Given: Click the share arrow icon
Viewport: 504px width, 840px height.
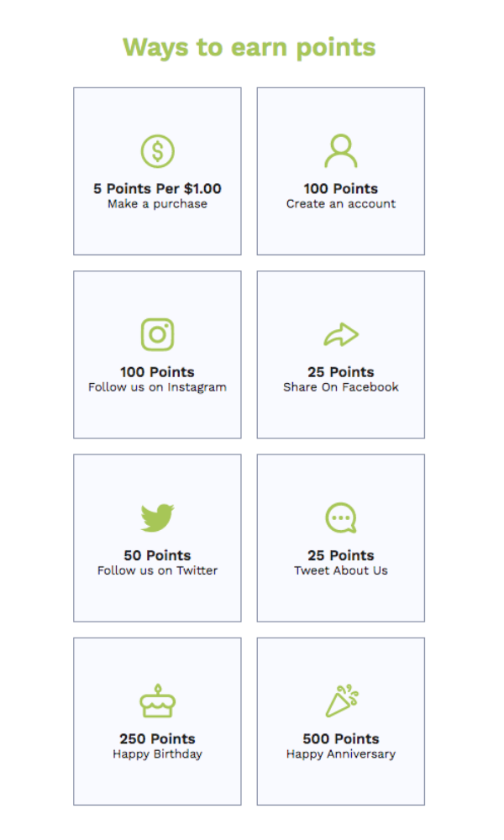Looking at the screenshot, I should [341, 335].
